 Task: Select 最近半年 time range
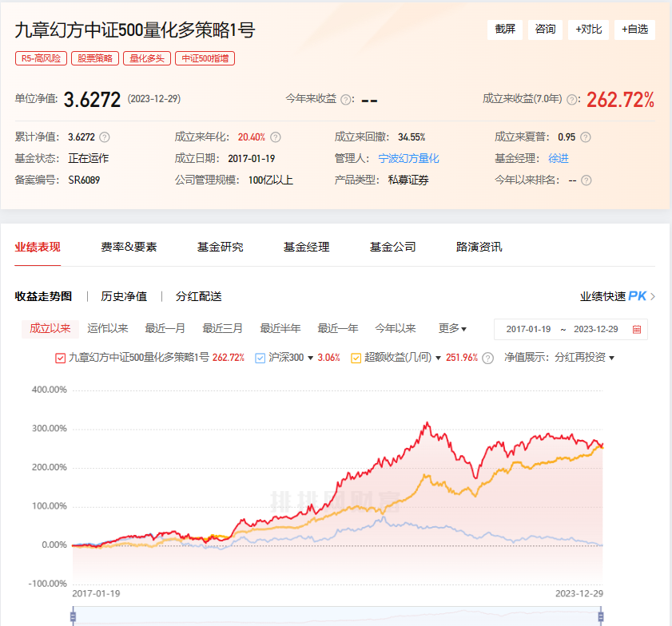tap(280, 328)
